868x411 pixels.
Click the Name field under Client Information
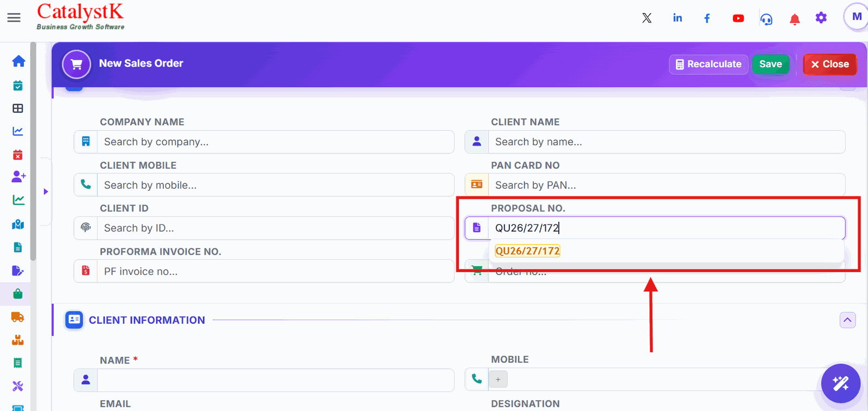pos(276,380)
